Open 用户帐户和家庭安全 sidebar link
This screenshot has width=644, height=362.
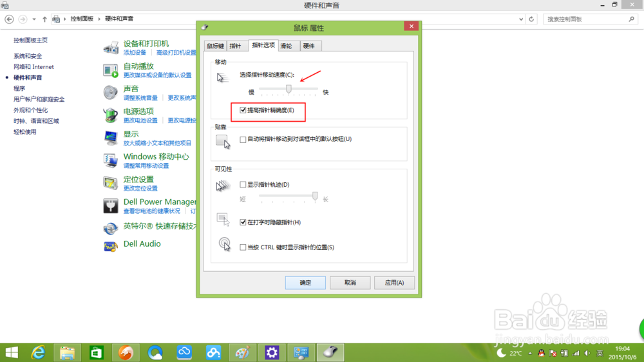tap(39, 99)
